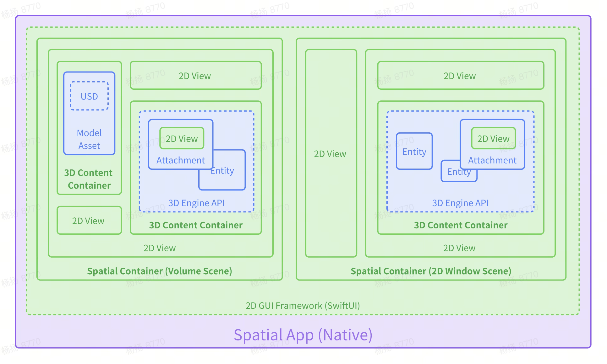This screenshot has width=607, height=364.
Task: Click the tall narrow 2D View column
Action: [x=330, y=154]
